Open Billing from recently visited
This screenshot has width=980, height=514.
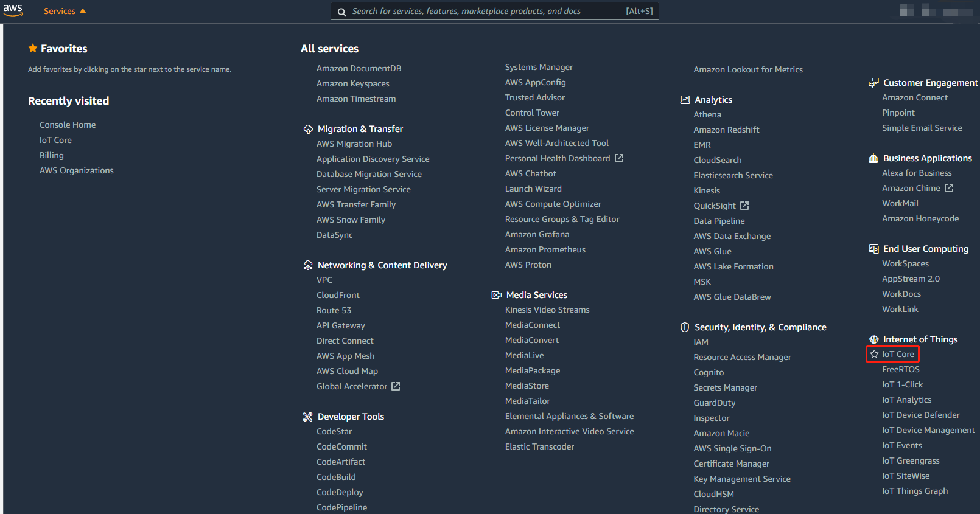[52, 155]
